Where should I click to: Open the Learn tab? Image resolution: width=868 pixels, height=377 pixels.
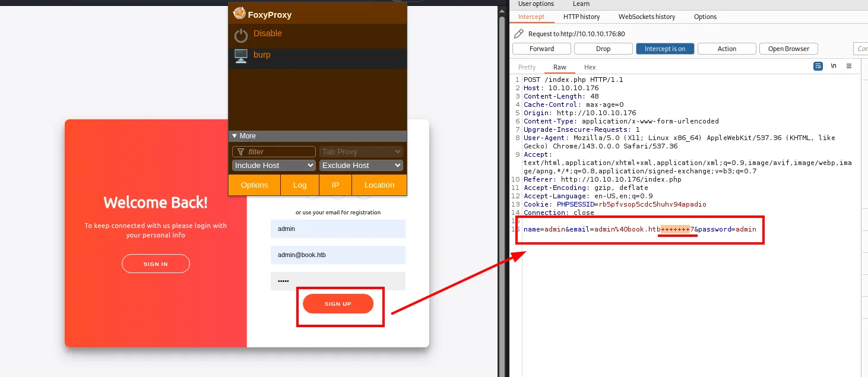[x=581, y=4]
